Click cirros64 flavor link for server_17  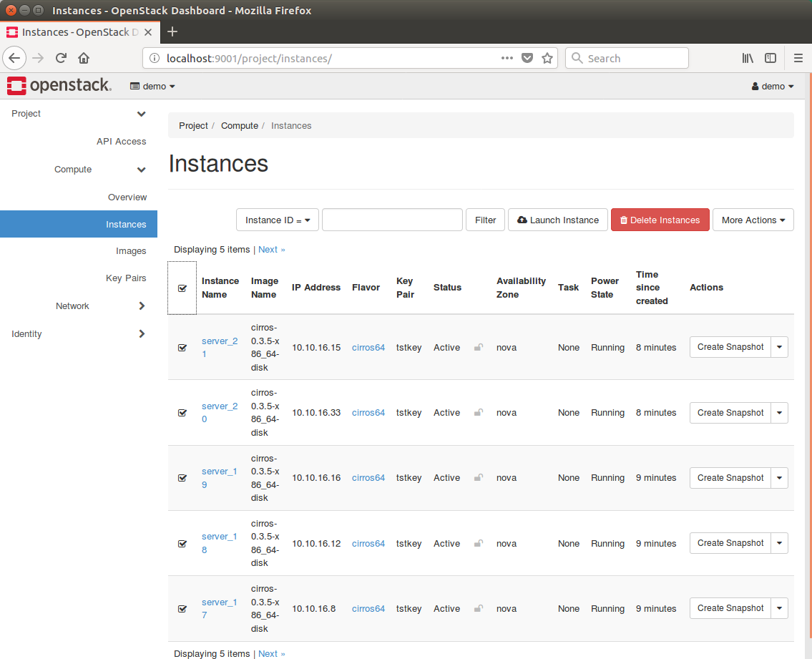[x=368, y=609]
